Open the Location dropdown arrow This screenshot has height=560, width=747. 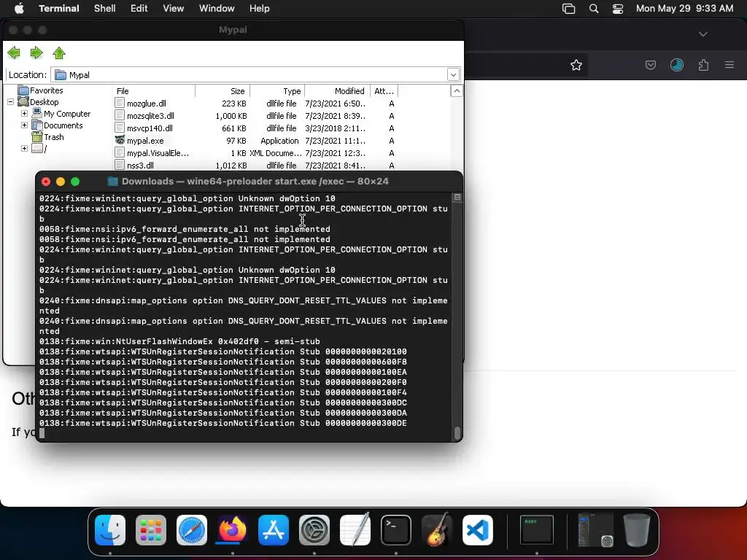(x=453, y=75)
